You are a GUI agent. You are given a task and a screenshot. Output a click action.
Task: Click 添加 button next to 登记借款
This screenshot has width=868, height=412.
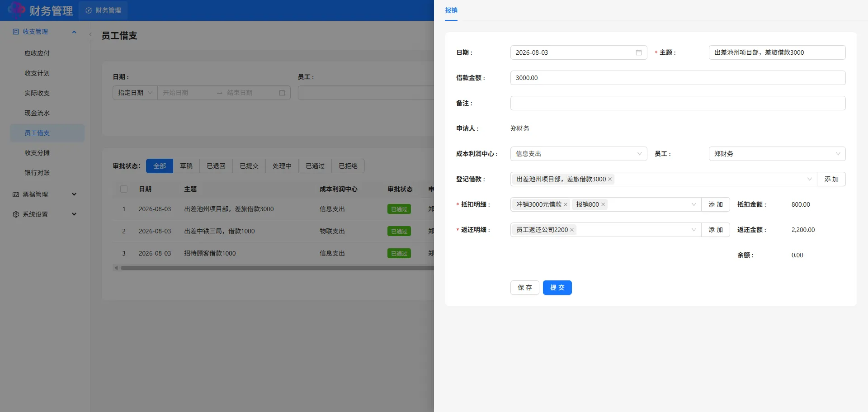coord(831,179)
